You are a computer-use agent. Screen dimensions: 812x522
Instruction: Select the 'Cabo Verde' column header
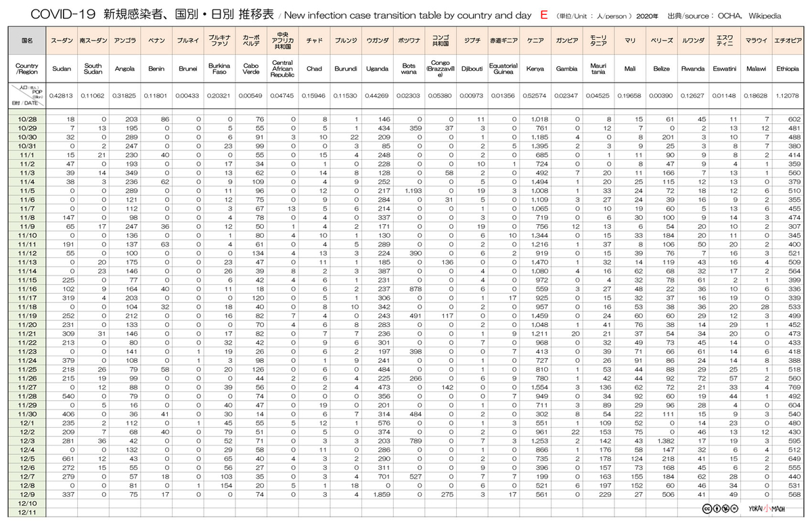(250, 69)
